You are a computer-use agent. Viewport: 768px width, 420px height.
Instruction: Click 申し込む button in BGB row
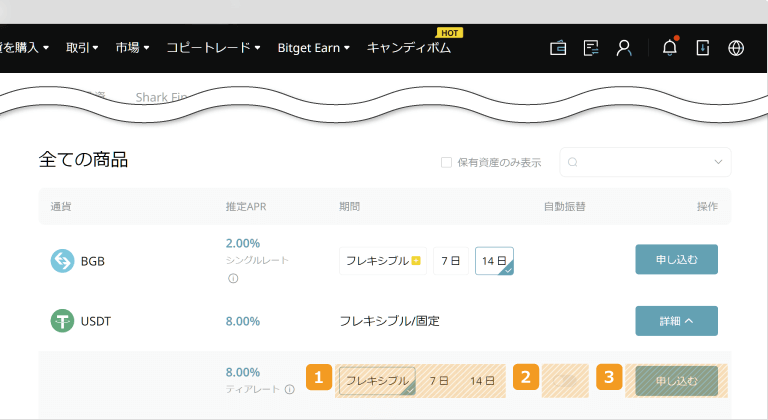[676, 259]
